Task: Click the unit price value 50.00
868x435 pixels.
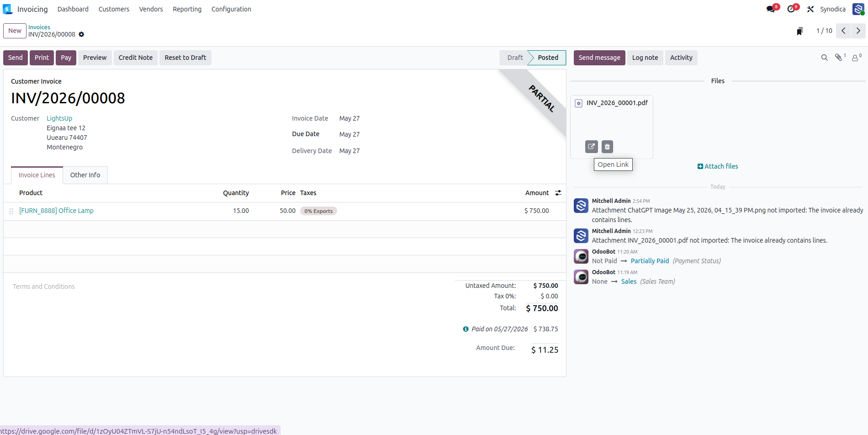Action: point(287,211)
